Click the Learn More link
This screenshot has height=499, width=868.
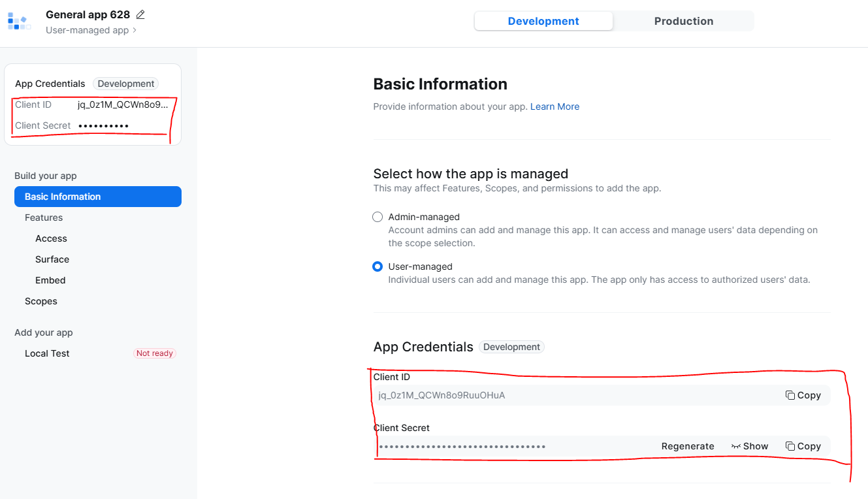tap(555, 106)
